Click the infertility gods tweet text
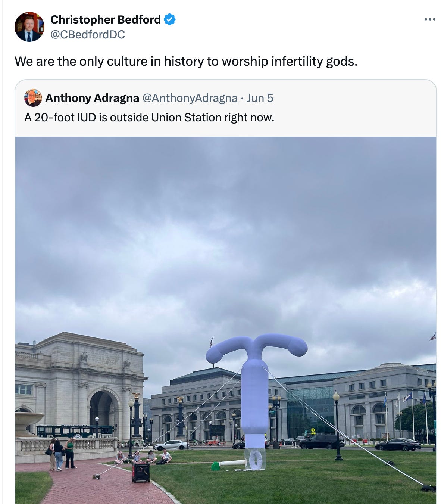The image size is (441, 504). point(186,61)
